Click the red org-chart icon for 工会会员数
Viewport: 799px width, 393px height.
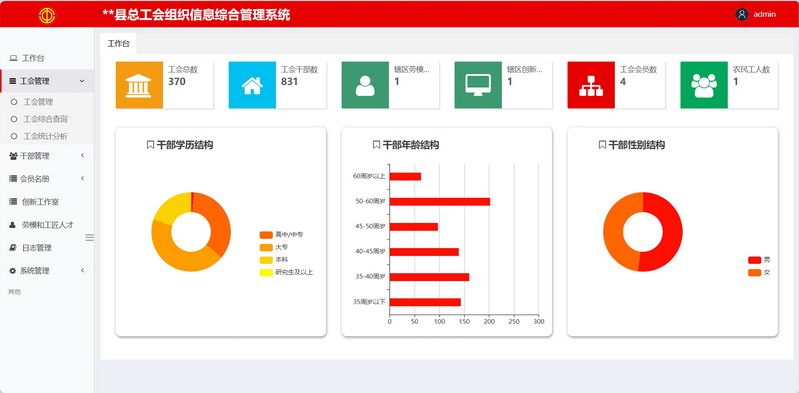tap(591, 85)
